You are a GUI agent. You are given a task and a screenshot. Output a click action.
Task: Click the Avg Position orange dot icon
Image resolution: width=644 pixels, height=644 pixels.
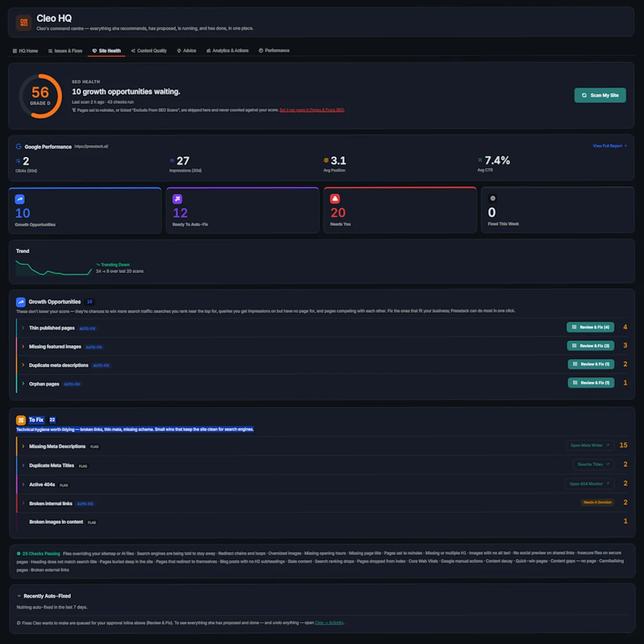(326, 160)
